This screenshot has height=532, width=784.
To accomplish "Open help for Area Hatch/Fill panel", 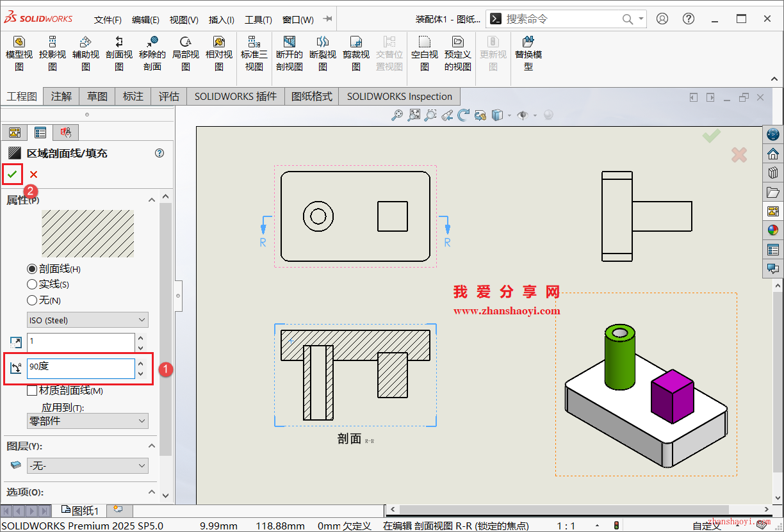I will click(159, 153).
